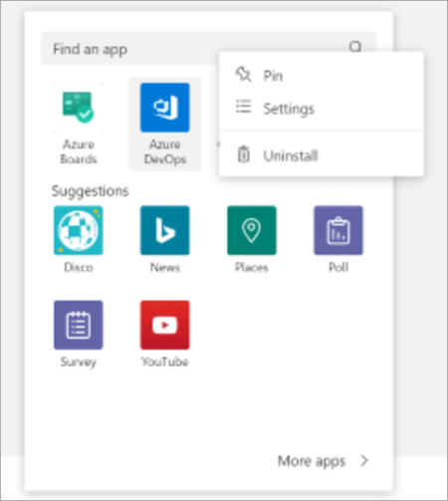Image resolution: width=448 pixels, height=501 pixels.
Task: Click the Survey label
Action: [79, 362]
